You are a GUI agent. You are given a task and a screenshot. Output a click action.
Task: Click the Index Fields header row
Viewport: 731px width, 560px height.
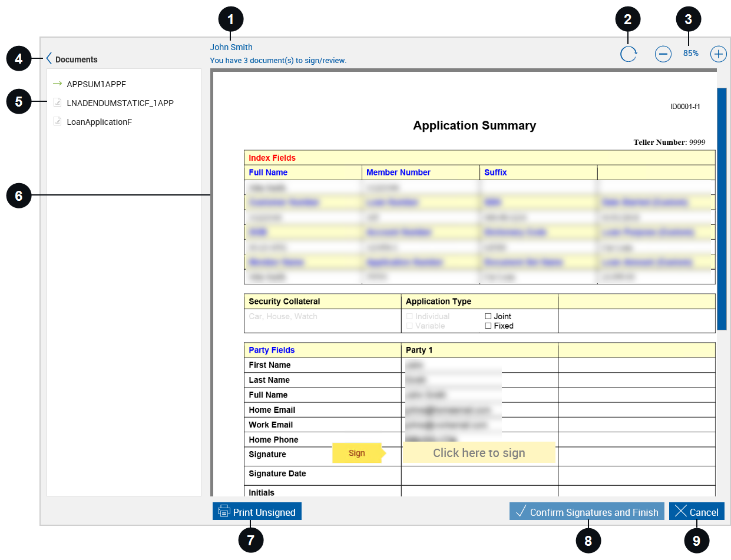pos(479,158)
